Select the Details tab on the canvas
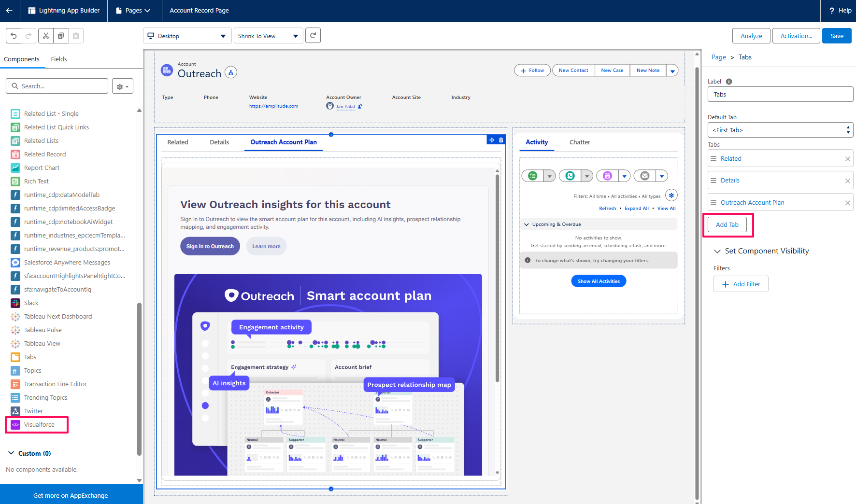The width and height of the screenshot is (856, 504). (219, 142)
